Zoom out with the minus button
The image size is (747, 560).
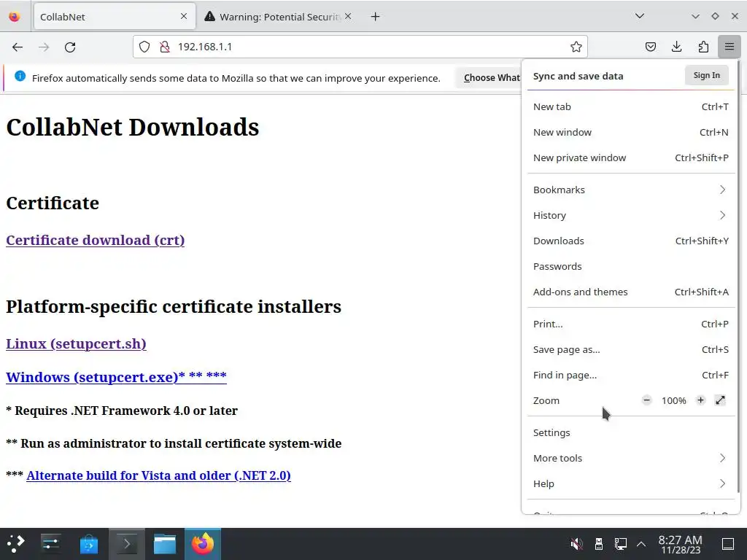tap(646, 400)
